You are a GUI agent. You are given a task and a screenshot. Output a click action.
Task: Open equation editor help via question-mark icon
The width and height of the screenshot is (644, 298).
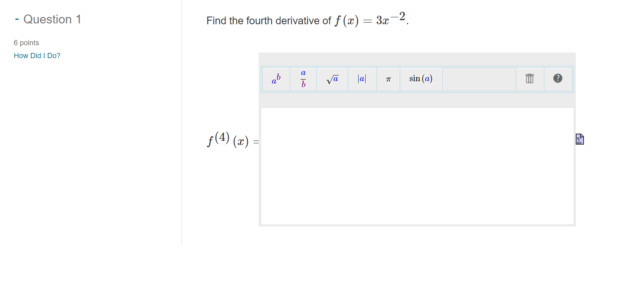[558, 79]
